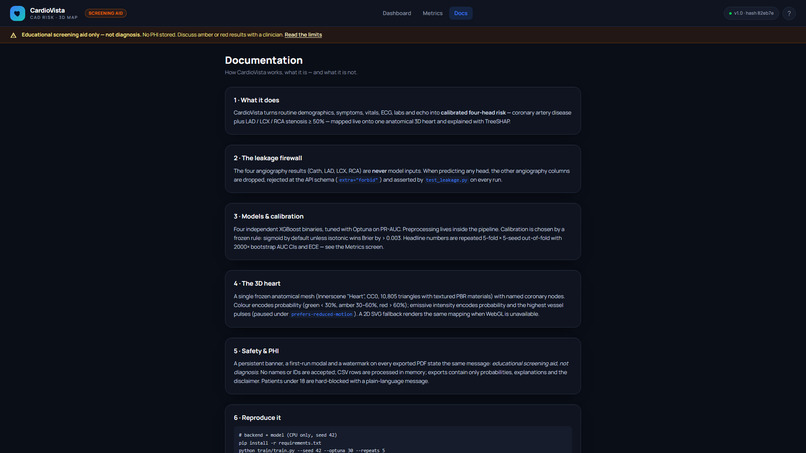Image resolution: width=806 pixels, height=453 pixels.
Task: Click the 'How CardioVista works' subtitle
Action: point(291,73)
